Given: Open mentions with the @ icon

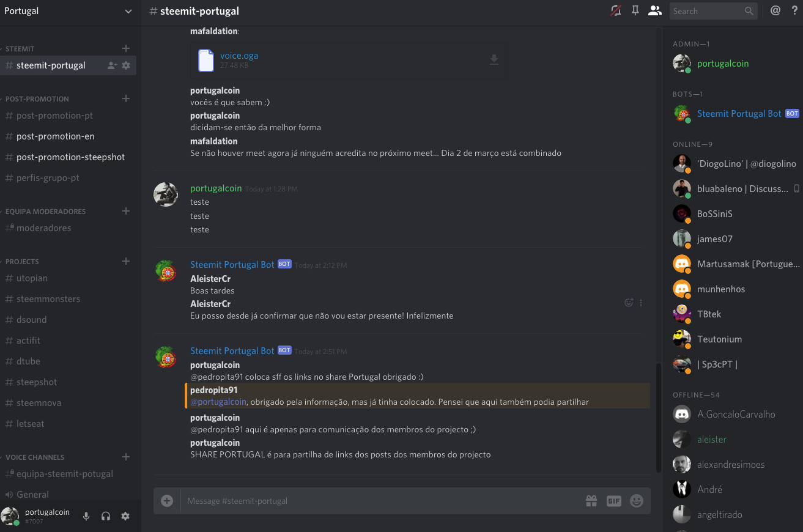Looking at the screenshot, I should [775, 10].
